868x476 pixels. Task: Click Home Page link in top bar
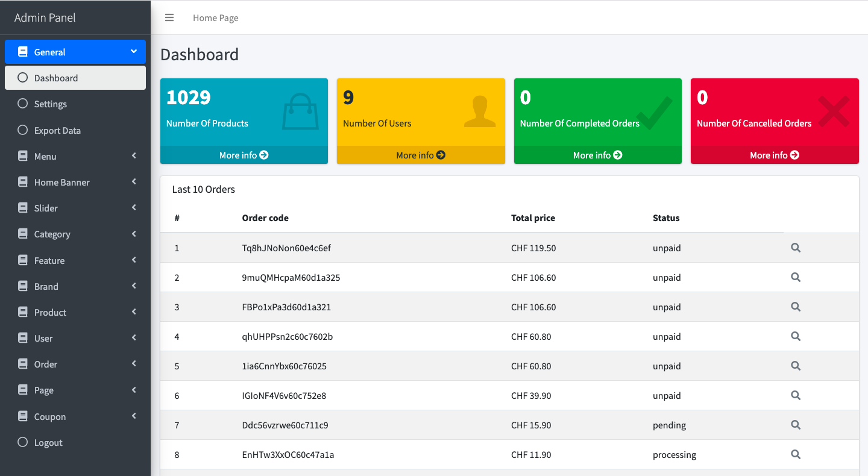[215, 18]
